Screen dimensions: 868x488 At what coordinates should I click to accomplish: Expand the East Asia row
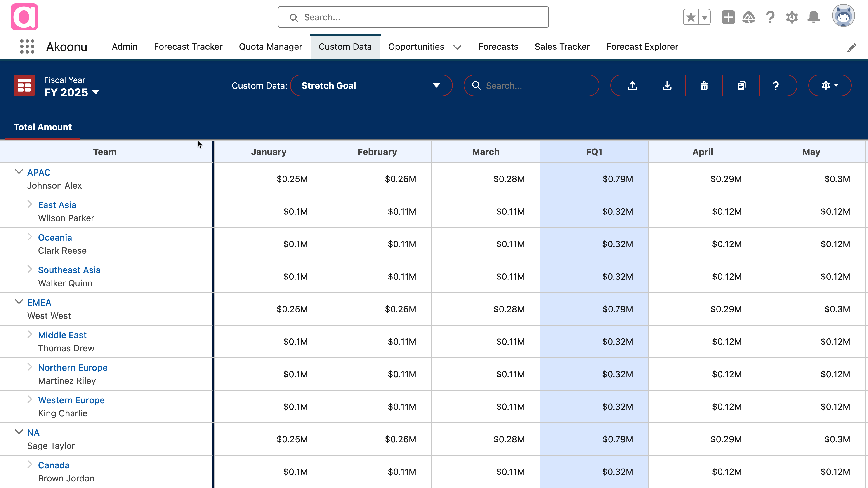coord(30,204)
